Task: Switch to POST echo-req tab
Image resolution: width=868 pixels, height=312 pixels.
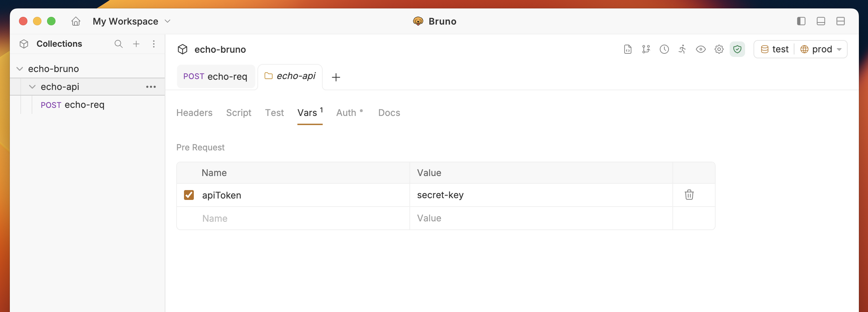Action: [216, 77]
